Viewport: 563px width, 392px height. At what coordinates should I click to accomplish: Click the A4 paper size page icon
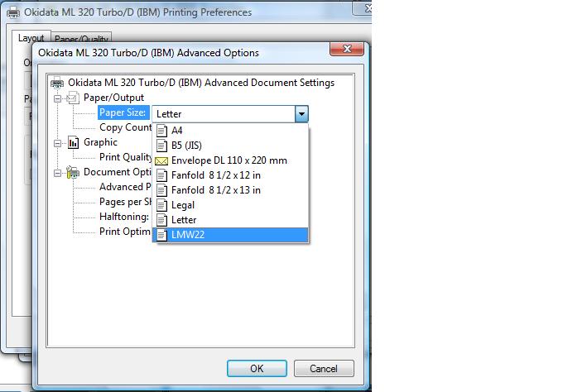[162, 131]
